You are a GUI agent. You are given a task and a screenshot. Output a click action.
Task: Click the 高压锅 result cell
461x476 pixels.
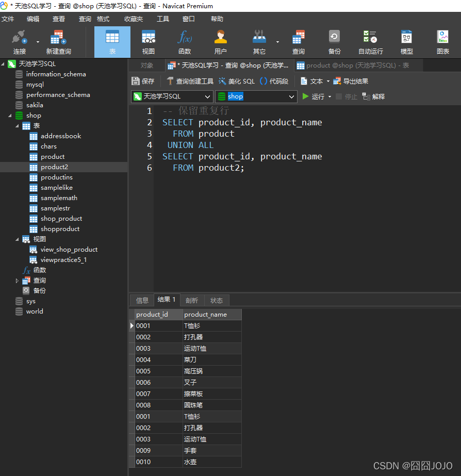[x=212, y=371]
